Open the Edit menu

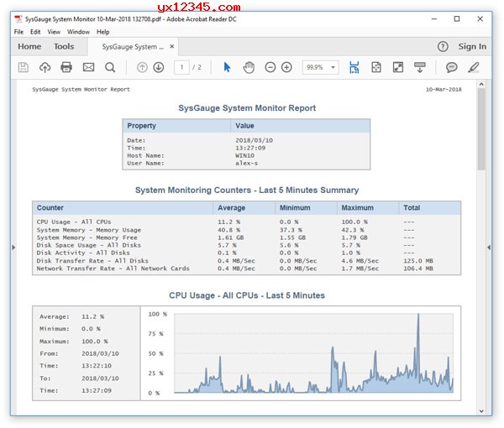35,32
